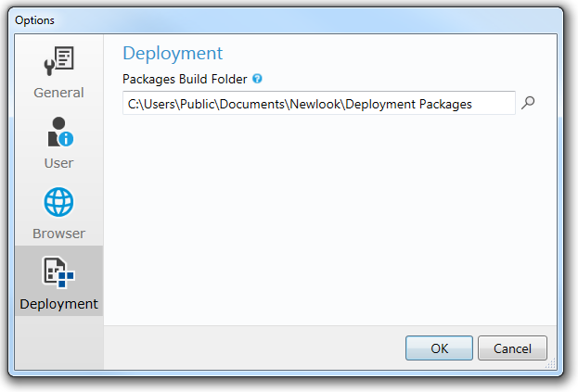Viewport: 578px width, 392px height.
Task: Click into the Packages Build Folder path field
Action: pos(318,104)
